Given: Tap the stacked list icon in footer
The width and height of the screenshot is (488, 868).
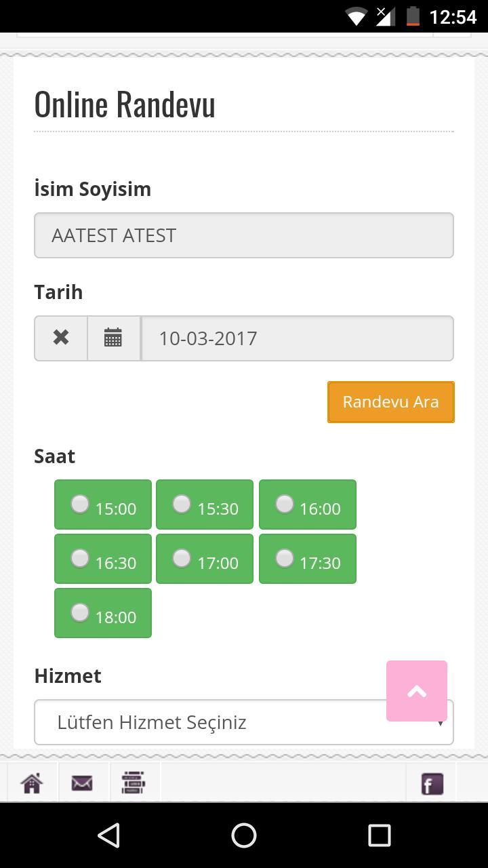Looking at the screenshot, I should (134, 783).
